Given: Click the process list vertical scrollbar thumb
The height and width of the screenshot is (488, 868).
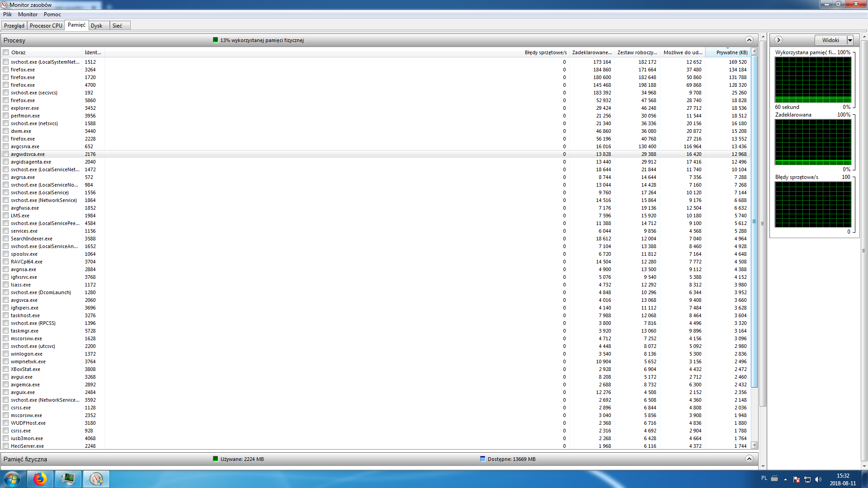Looking at the screenshot, I should click(754, 221).
